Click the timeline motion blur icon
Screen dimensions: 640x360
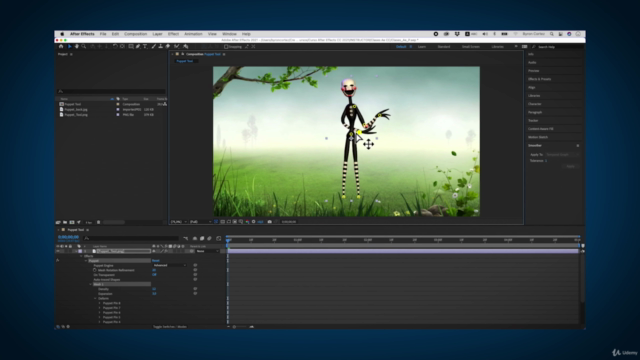coord(209,238)
